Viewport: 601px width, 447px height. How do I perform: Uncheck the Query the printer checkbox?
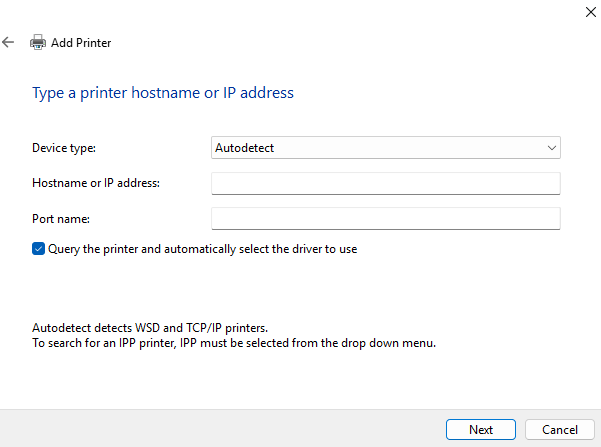tap(38, 249)
